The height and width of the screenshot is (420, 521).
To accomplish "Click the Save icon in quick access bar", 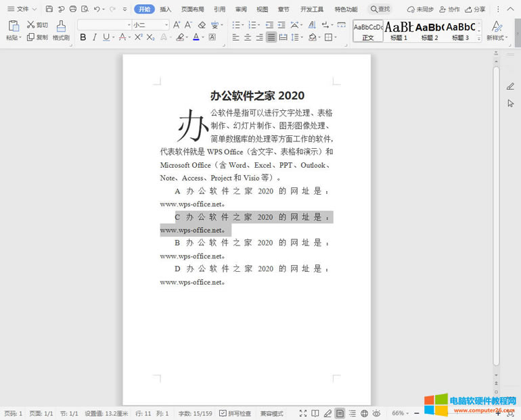I will [49, 9].
